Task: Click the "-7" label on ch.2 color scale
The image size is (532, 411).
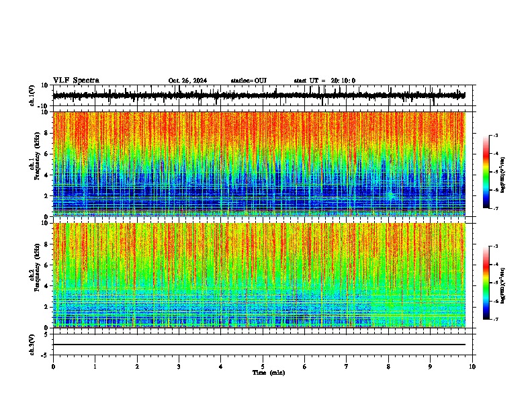Action: (495, 319)
